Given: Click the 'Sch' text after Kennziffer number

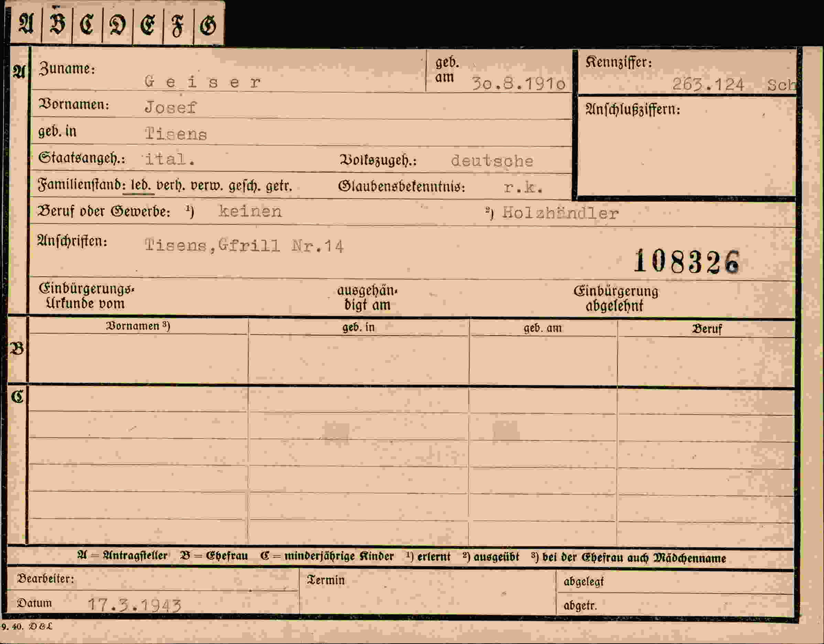Looking at the screenshot, I should (781, 85).
